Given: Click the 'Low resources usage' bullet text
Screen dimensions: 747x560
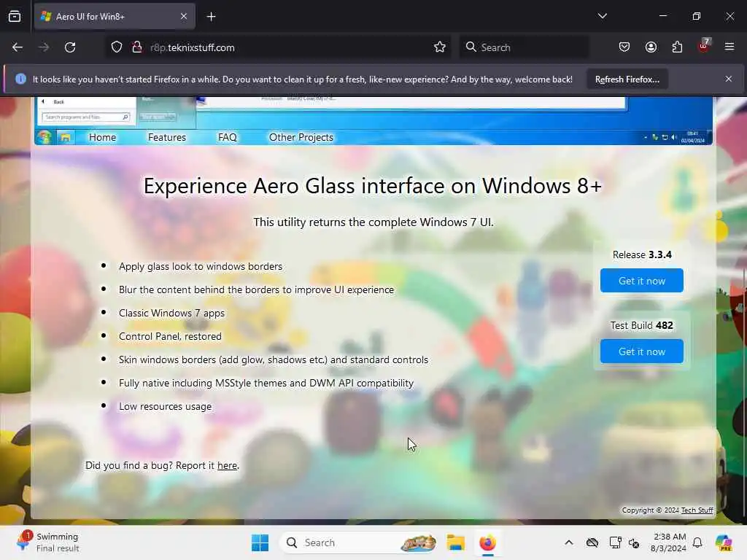Looking at the screenshot, I should click(165, 406).
